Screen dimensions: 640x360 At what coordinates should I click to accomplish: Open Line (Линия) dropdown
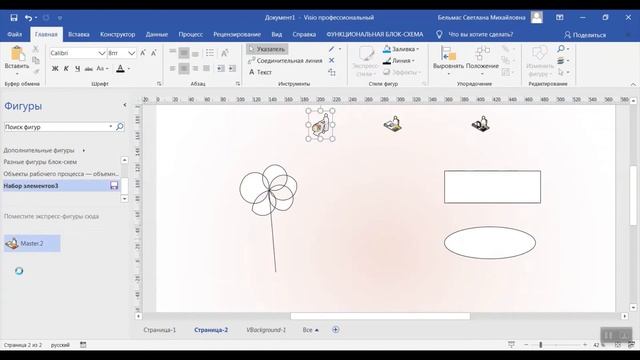point(398,60)
